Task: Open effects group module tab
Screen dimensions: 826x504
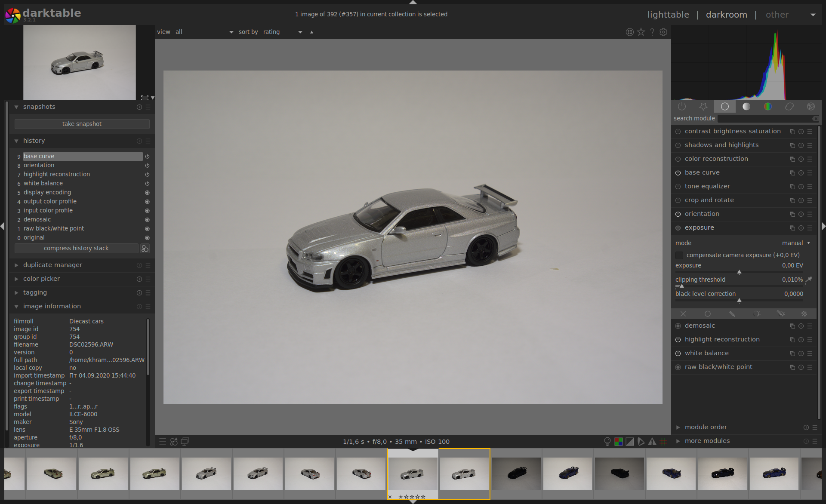Action: (811, 106)
